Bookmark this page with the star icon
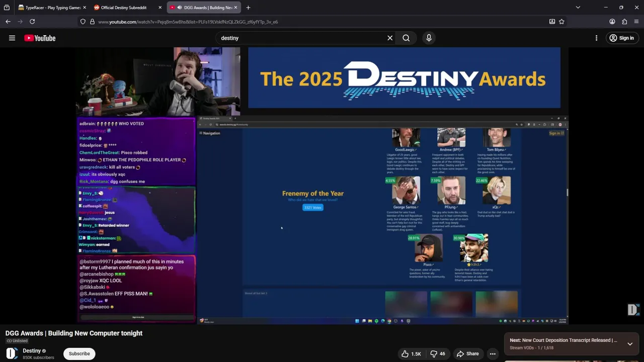644x362 pixels. 561,22
